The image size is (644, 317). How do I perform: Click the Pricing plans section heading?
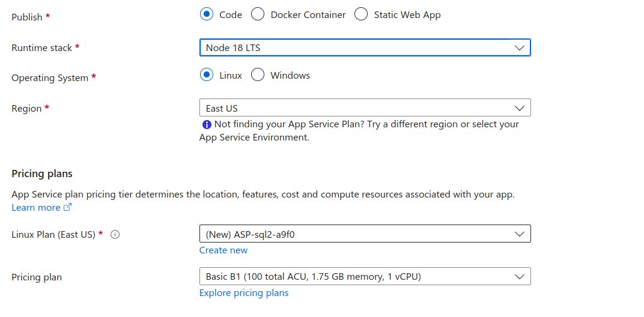point(42,174)
